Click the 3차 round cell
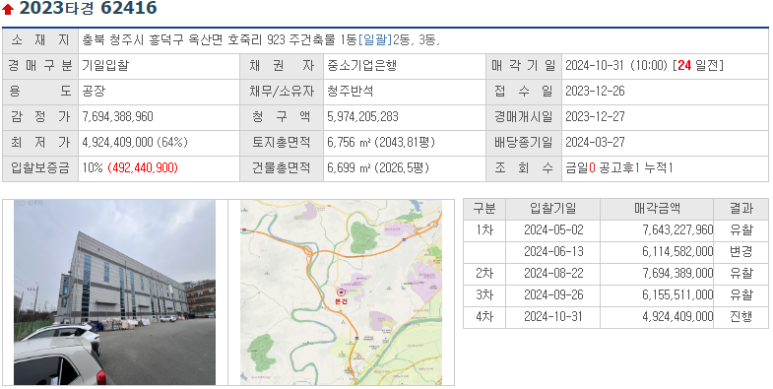The image size is (773, 389). [484, 295]
